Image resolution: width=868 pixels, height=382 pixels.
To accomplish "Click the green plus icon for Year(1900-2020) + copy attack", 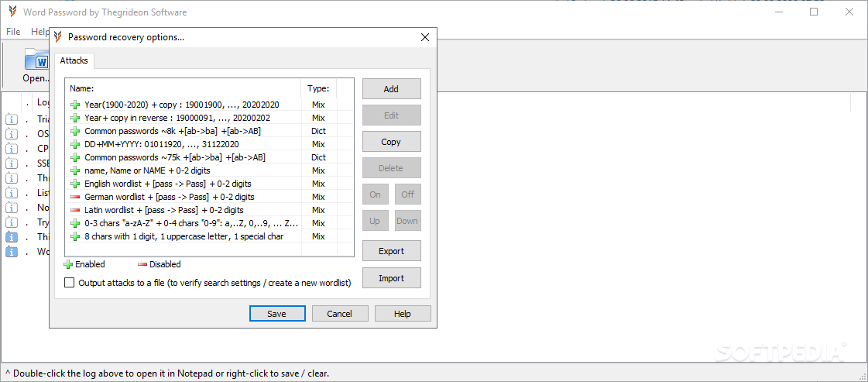I will pyautogui.click(x=75, y=105).
